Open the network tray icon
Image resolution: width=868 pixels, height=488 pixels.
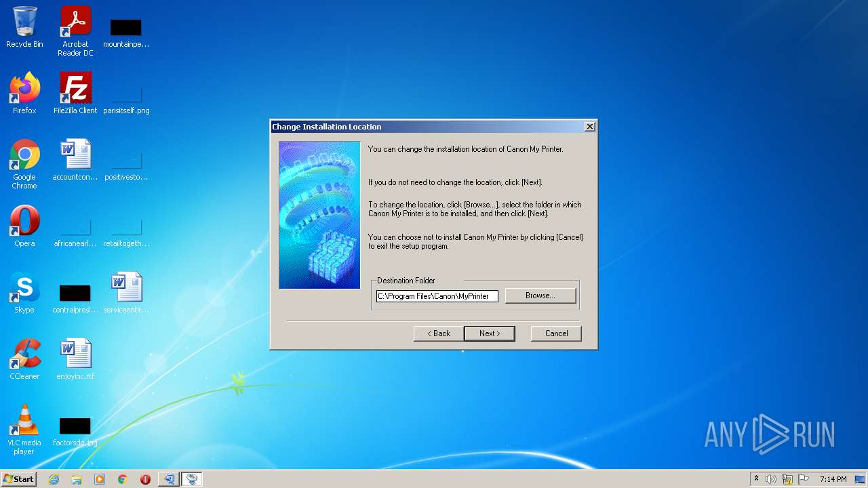coord(787,479)
